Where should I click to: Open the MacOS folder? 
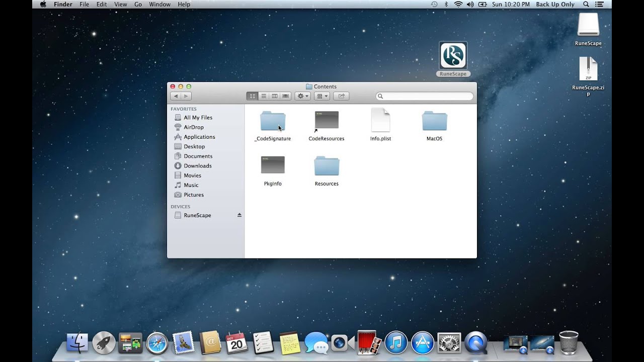pyautogui.click(x=434, y=121)
